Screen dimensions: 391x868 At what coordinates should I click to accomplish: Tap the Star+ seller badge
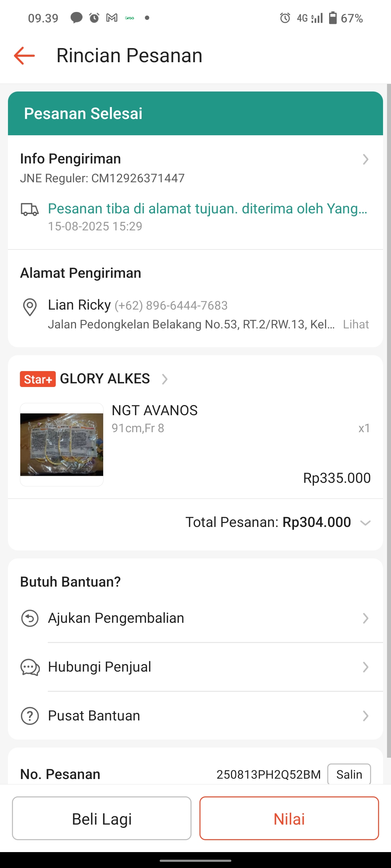tap(38, 379)
